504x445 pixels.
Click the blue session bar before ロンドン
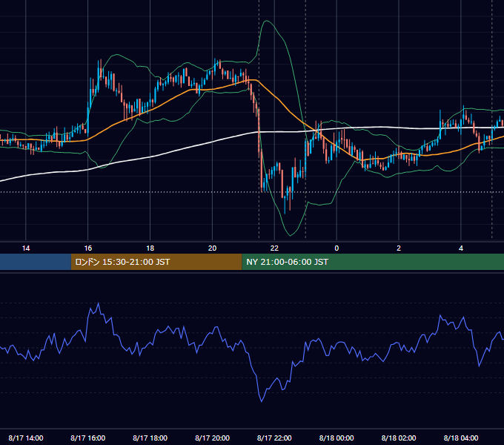coord(36,262)
